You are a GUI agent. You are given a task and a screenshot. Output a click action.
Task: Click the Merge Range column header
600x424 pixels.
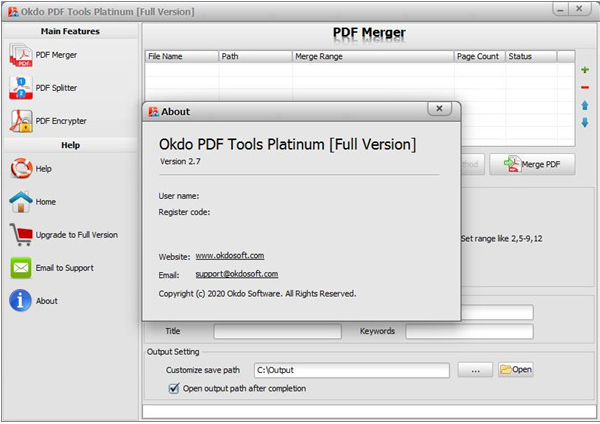click(x=373, y=57)
